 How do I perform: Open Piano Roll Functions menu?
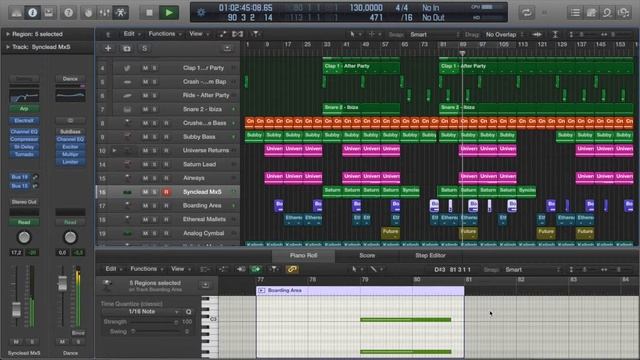pyautogui.click(x=146, y=269)
